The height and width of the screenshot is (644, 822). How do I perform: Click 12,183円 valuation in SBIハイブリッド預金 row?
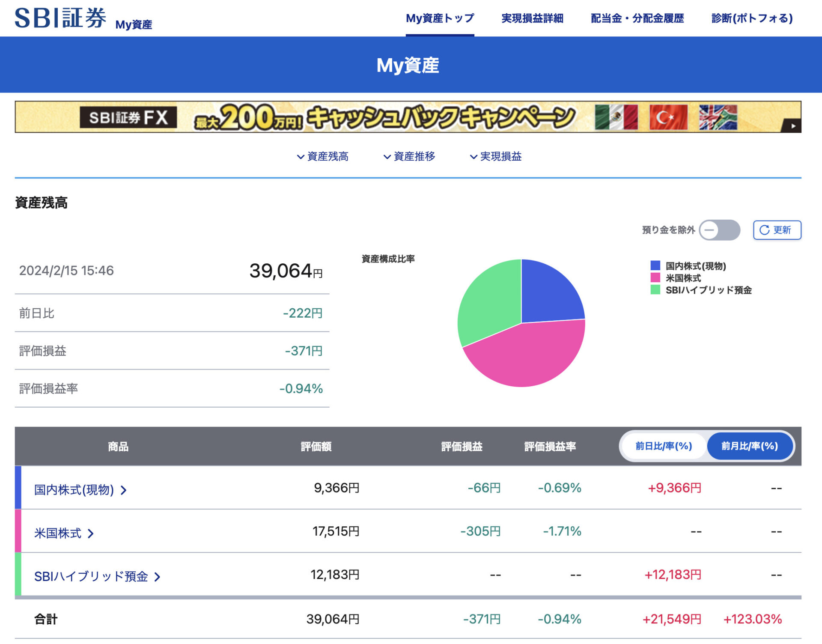[x=335, y=575]
